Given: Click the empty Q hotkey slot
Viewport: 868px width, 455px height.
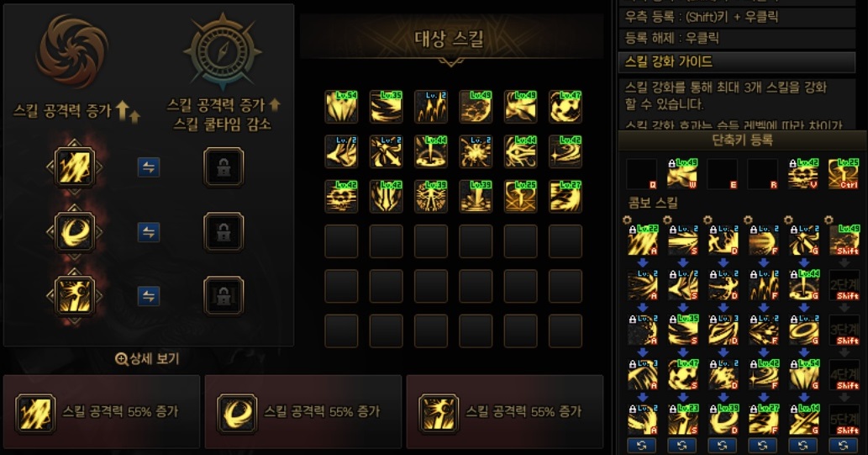Looking at the screenshot, I should pos(642,173).
